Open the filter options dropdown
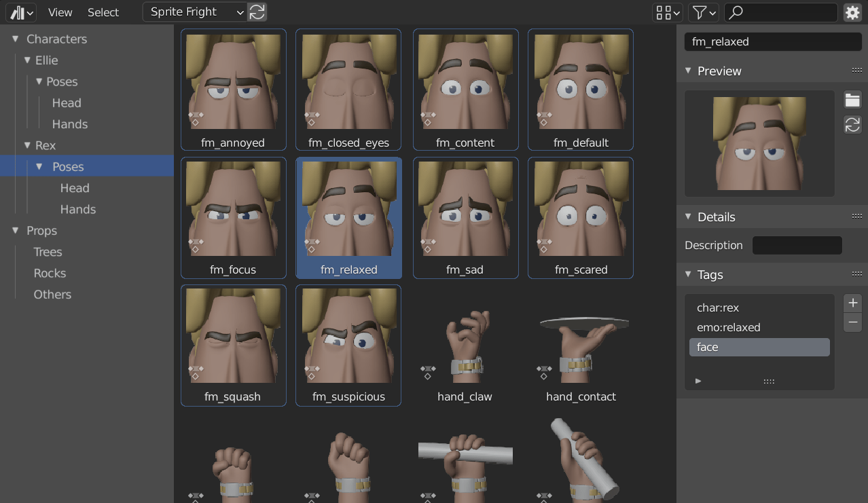Screen dimensions: 868x503 pyautogui.click(x=703, y=12)
